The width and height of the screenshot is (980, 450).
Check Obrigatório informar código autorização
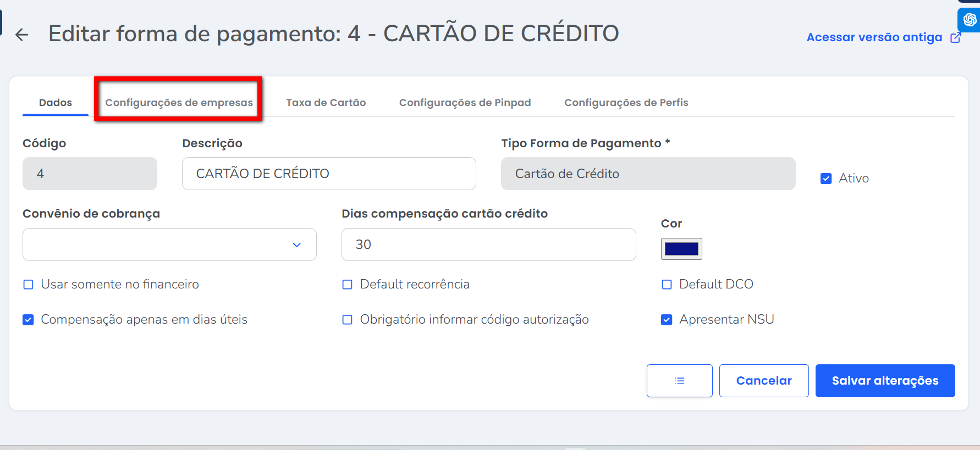click(348, 320)
